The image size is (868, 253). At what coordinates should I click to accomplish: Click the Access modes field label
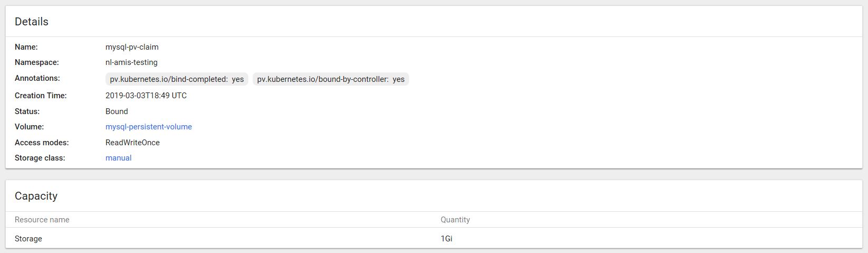[42, 143]
